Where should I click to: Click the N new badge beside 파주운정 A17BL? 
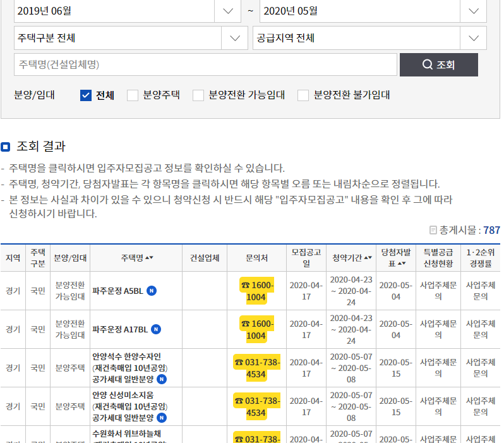click(156, 329)
